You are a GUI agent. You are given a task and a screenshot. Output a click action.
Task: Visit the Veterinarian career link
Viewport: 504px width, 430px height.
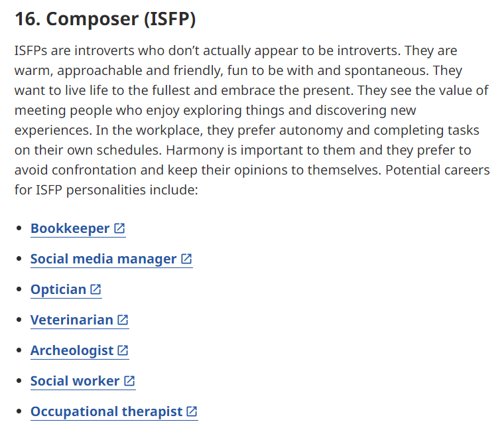pyautogui.click(x=72, y=321)
